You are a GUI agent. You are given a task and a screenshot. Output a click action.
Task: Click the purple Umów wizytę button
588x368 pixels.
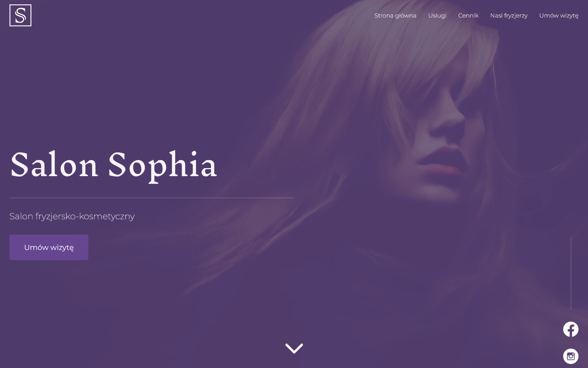coord(49,247)
